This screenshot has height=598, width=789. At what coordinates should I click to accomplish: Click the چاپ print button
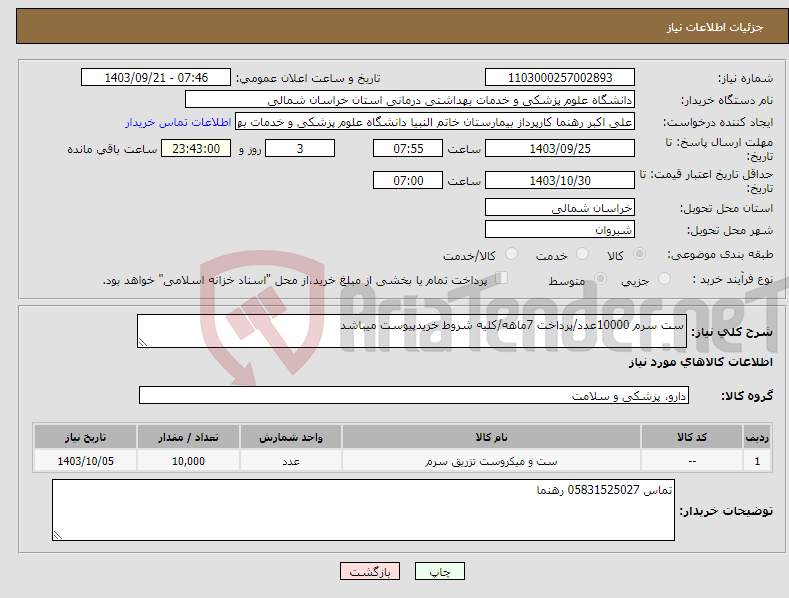(440, 572)
